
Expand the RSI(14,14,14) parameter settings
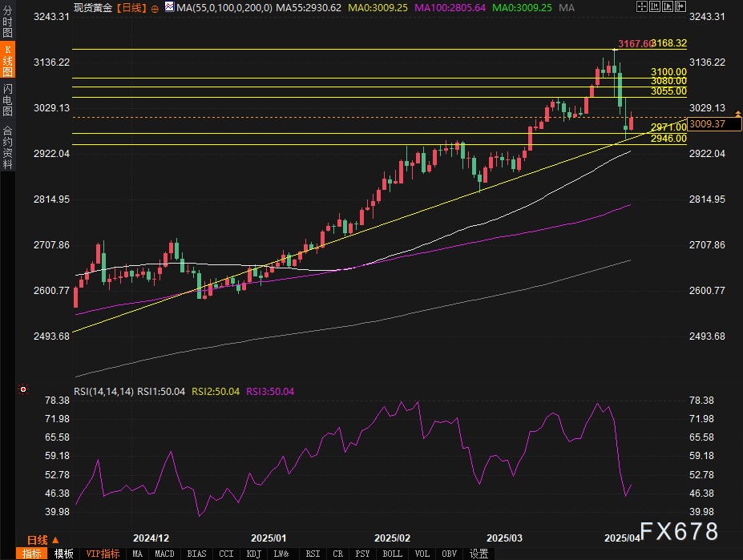click(x=103, y=391)
